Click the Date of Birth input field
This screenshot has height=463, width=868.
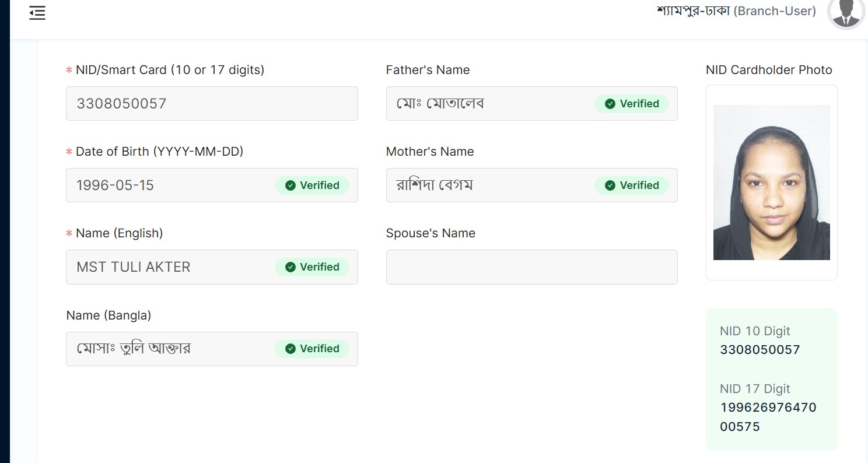(169, 185)
